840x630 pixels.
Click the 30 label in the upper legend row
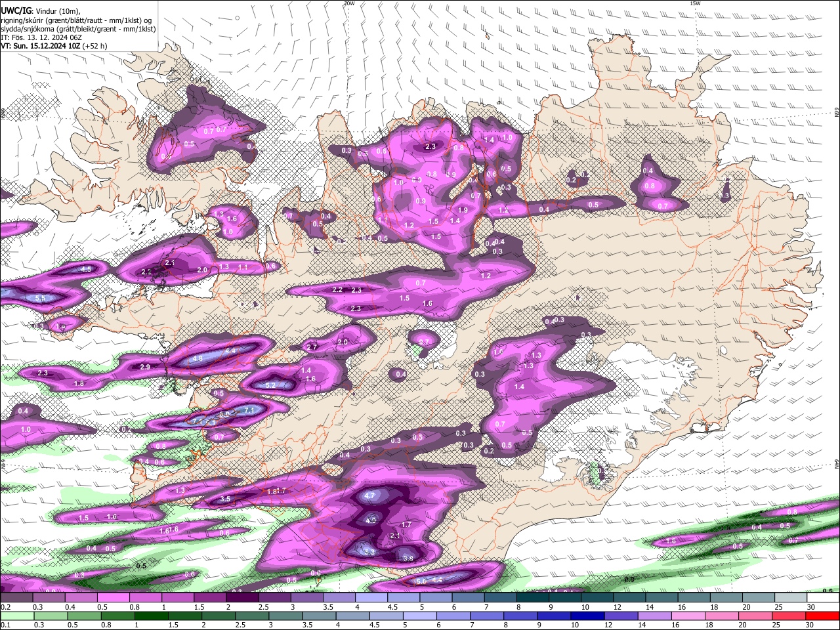tap(810, 608)
